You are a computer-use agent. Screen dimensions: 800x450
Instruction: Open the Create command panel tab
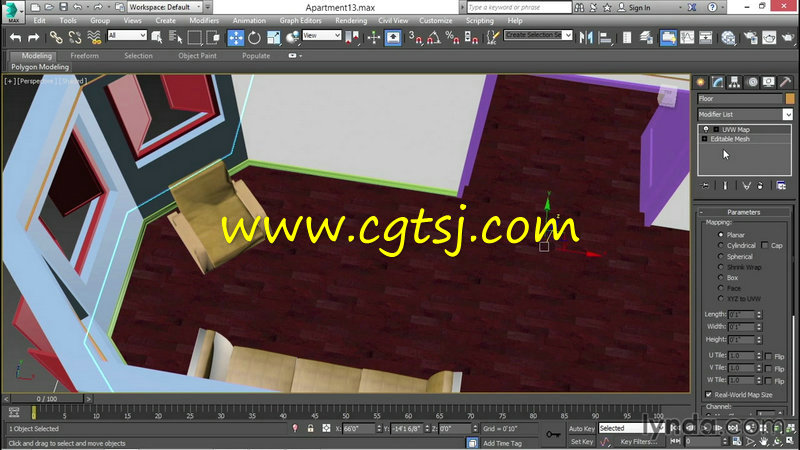coord(701,82)
